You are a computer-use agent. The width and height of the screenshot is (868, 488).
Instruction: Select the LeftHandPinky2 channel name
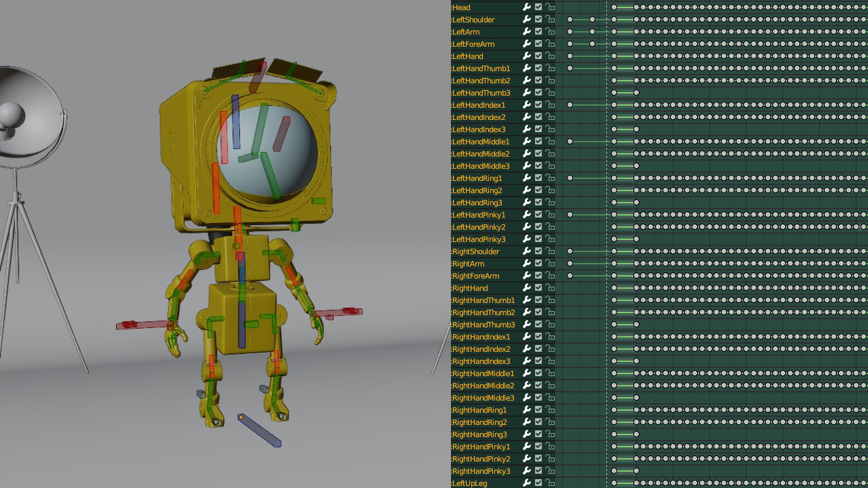[x=478, y=227]
